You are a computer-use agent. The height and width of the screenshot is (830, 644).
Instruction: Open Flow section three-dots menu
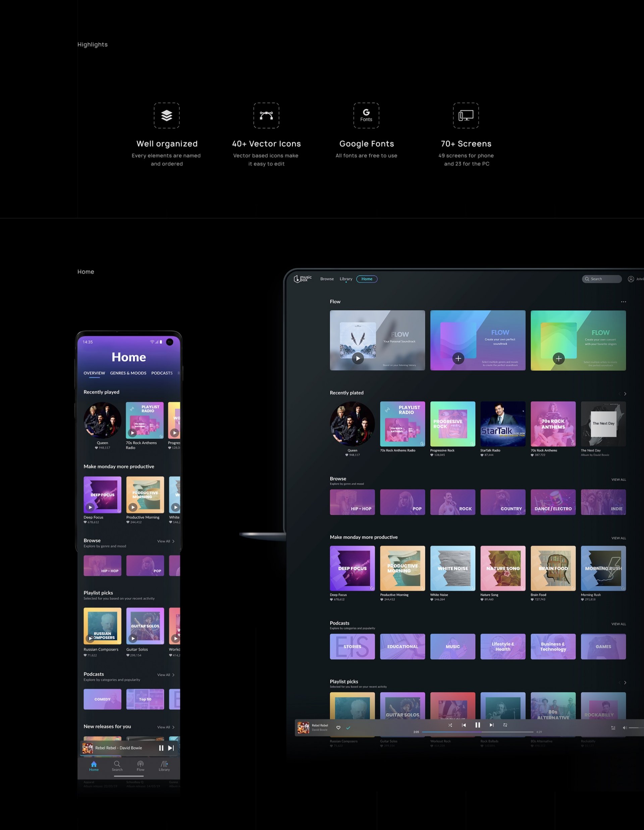click(624, 302)
